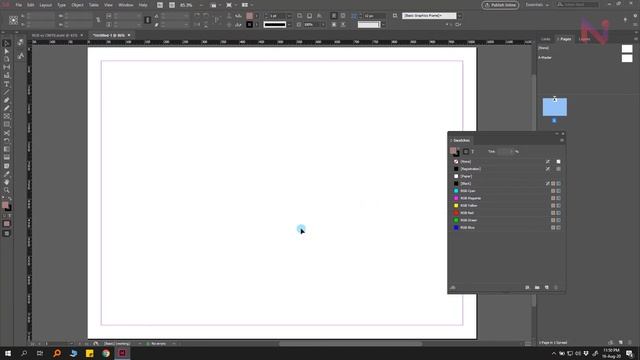The width and height of the screenshot is (640, 360).
Task: Expand the object style dropdown
Action: [460, 16]
